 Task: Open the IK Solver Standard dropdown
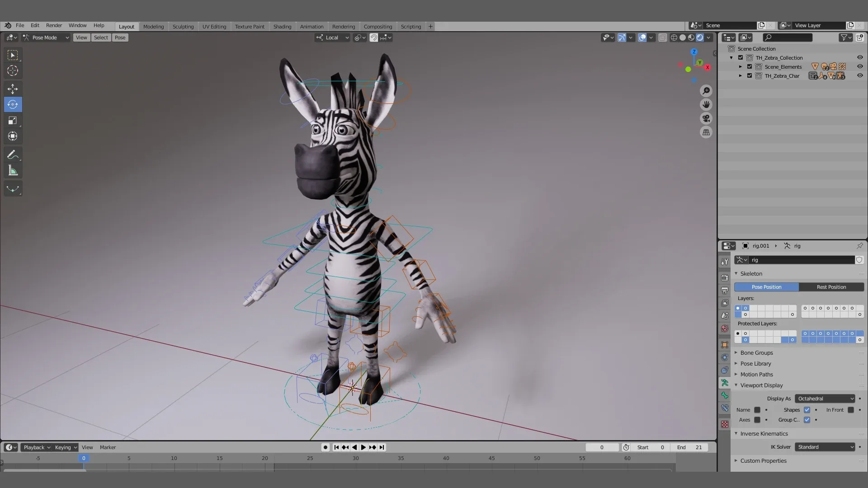(825, 447)
